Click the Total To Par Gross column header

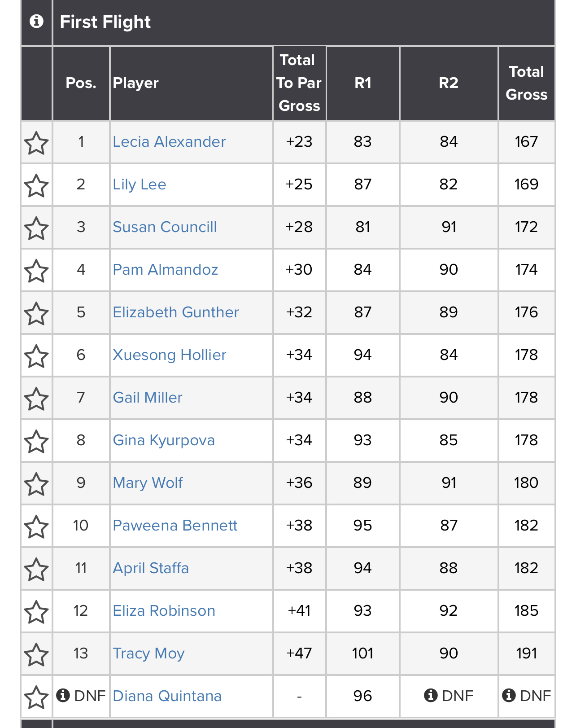click(299, 83)
